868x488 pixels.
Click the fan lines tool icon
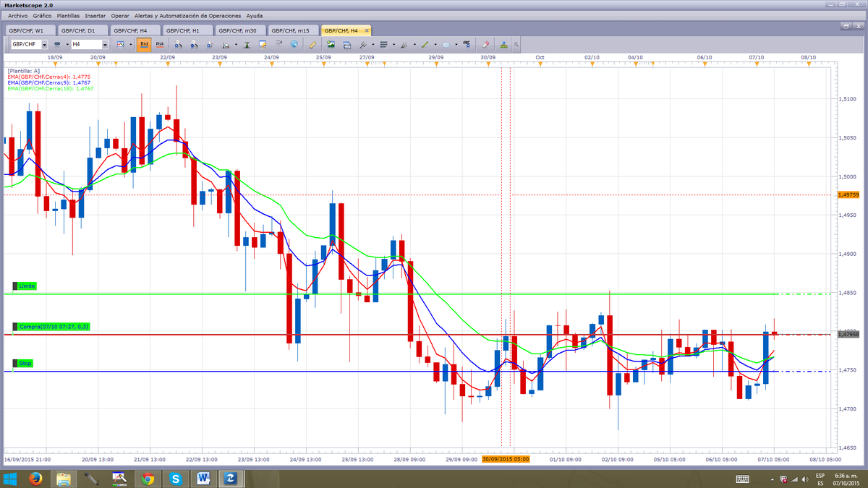tap(404, 44)
